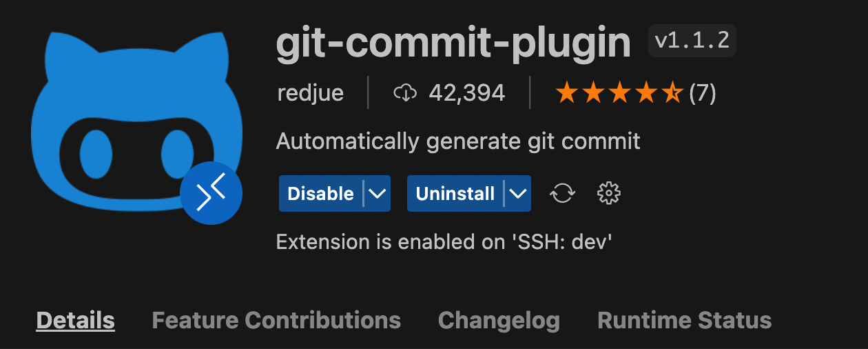Open the Feature Contributions tab
Screen dimensions: 868x349
click(276, 320)
